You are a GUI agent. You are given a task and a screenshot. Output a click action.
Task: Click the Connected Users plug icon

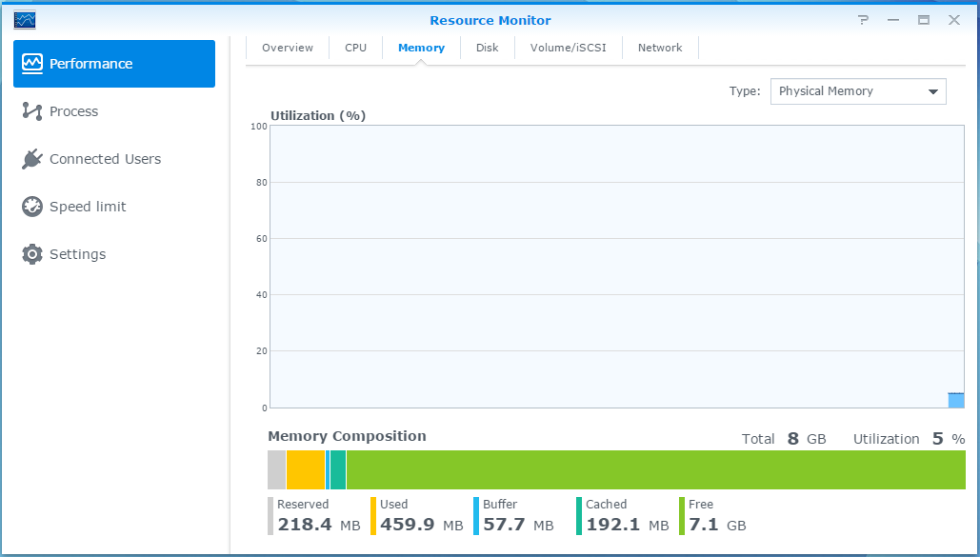point(32,159)
